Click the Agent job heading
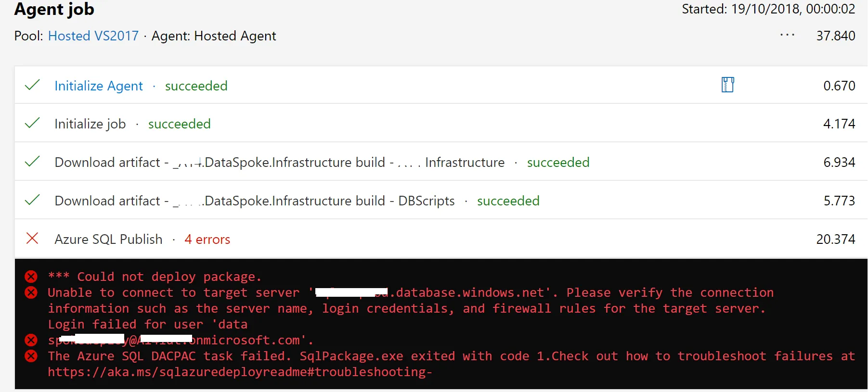Image resolution: width=868 pixels, height=392 pixels. tap(54, 9)
